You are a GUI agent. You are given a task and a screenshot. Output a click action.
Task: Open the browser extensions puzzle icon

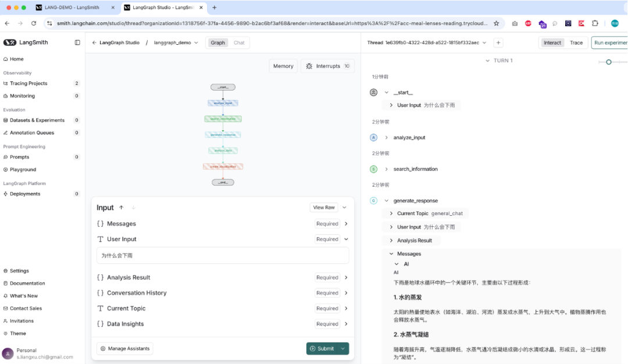pyautogui.click(x=595, y=23)
